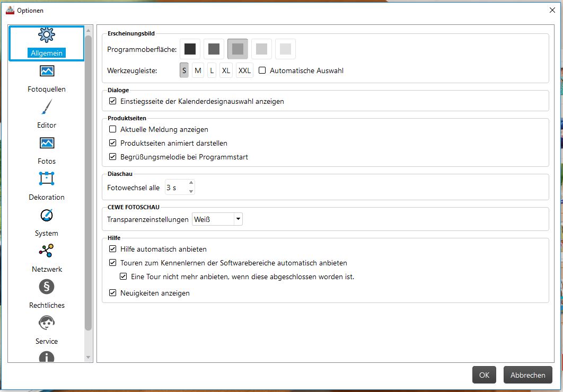Click the Abbrechen button

[x=527, y=375]
